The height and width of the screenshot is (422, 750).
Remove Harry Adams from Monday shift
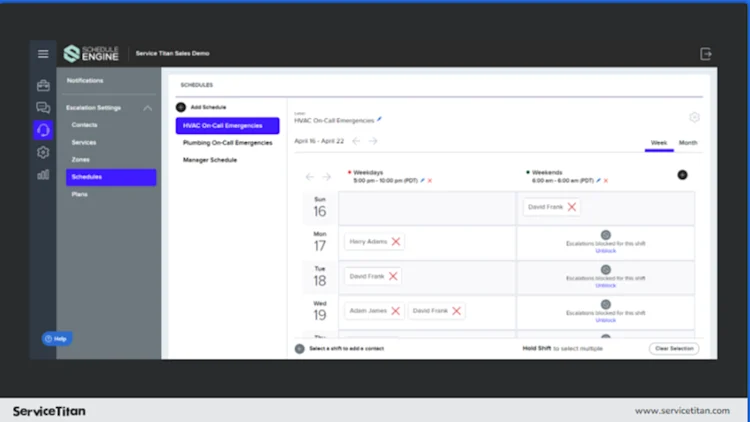click(396, 242)
